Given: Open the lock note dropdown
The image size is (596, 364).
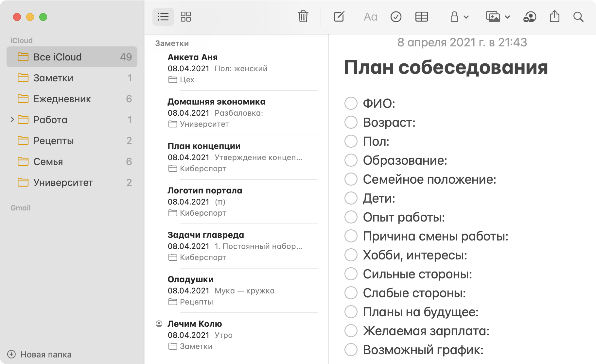Looking at the screenshot, I should click(x=459, y=17).
